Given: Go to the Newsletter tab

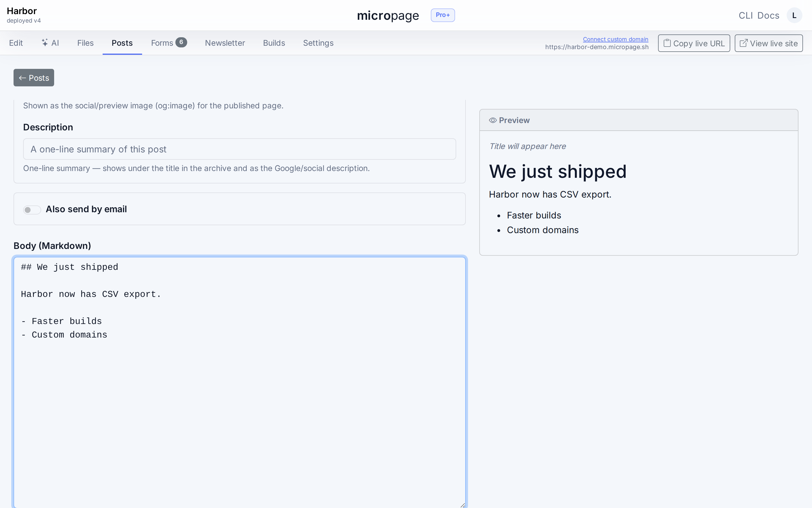Looking at the screenshot, I should tap(225, 43).
